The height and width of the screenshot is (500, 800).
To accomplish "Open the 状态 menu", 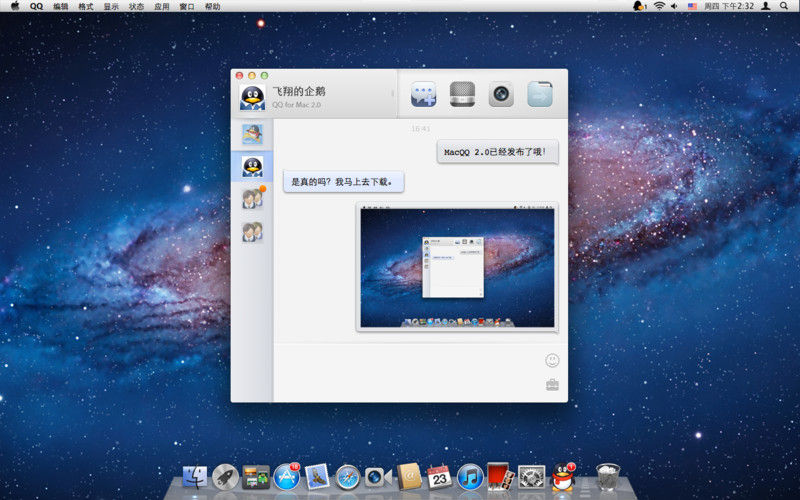I will tap(136, 6).
